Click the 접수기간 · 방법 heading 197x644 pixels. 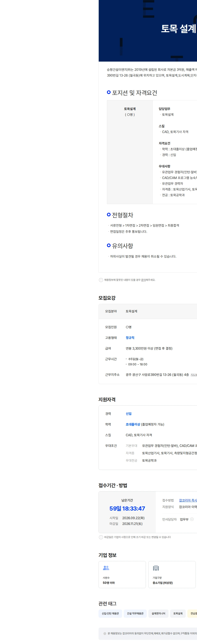coord(113,485)
